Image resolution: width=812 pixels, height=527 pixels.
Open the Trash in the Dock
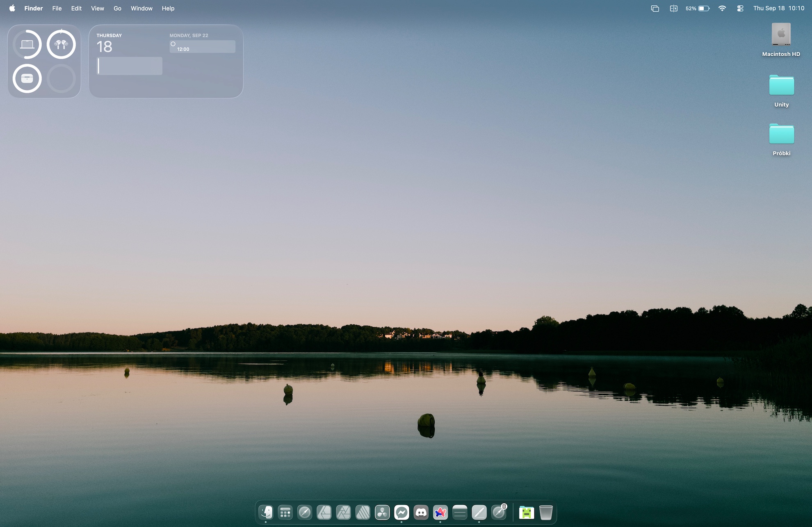pos(546,512)
